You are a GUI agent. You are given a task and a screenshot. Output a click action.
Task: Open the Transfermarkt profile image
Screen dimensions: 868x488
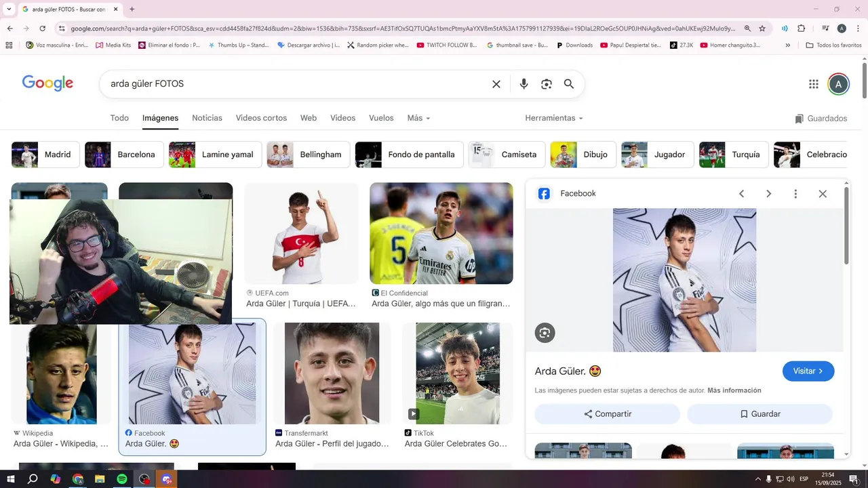coord(332,373)
